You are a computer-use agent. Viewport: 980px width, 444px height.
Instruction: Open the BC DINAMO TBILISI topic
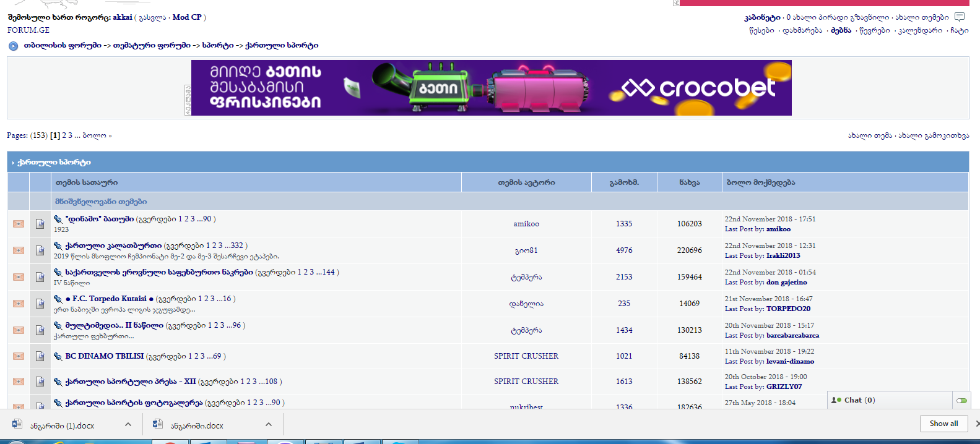click(105, 356)
